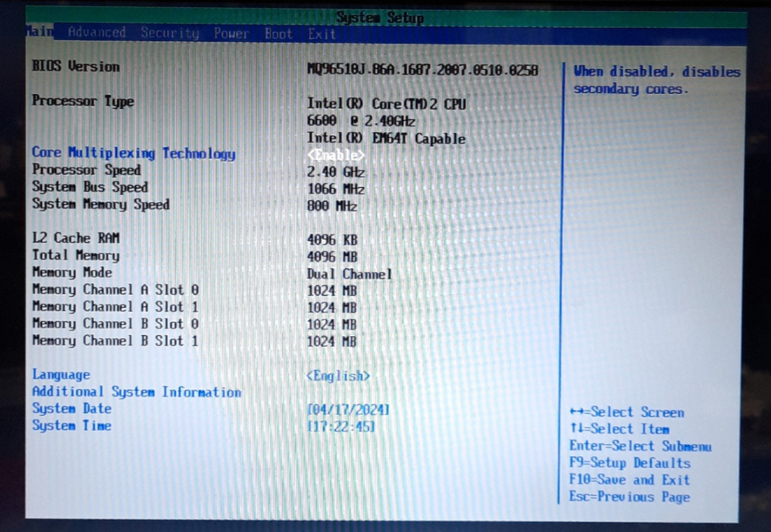Click the L2 Cache RAM label
771x532 pixels.
click(x=76, y=238)
